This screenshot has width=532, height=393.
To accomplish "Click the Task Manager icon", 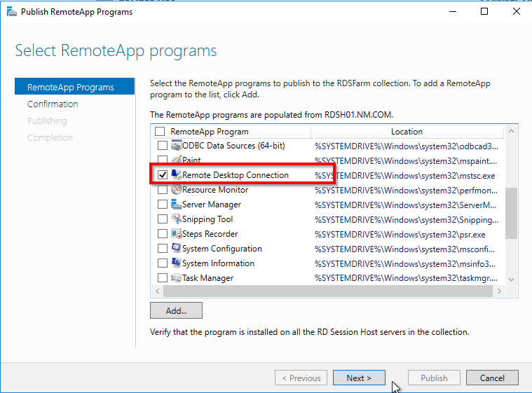I will (177, 278).
